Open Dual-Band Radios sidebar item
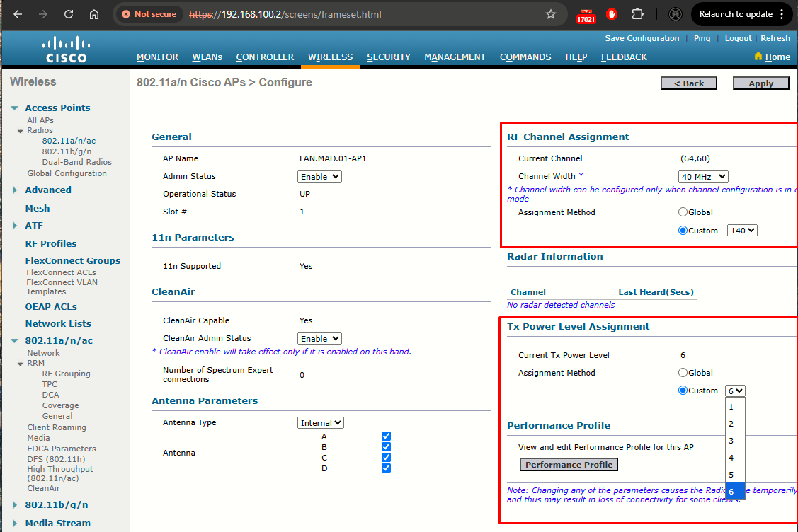 coord(77,162)
